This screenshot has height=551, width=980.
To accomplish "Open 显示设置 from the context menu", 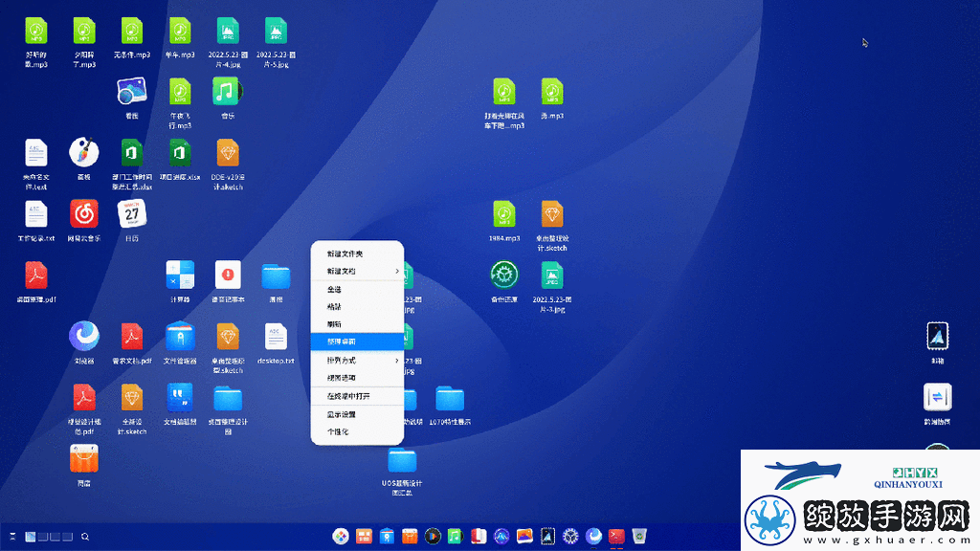I will [x=357, y=414].
